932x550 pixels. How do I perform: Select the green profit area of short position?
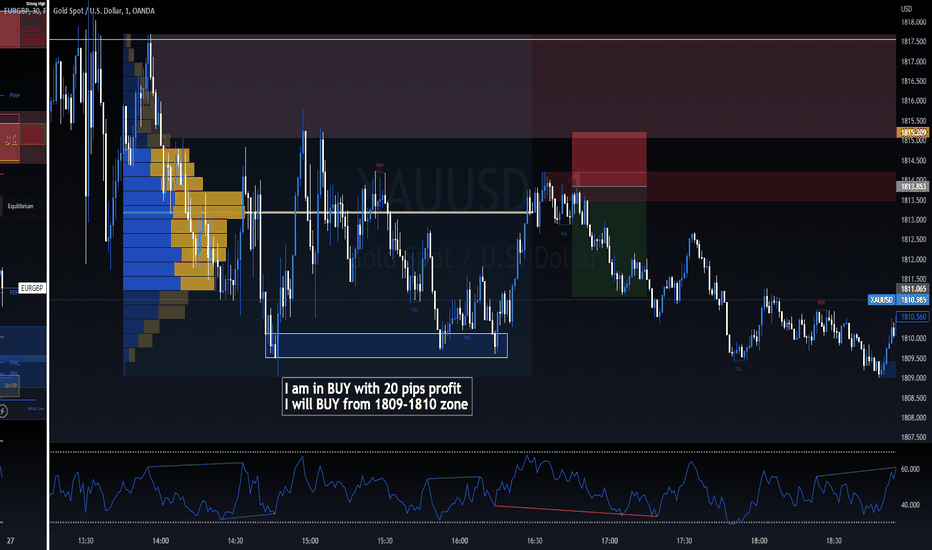point(609,242)
